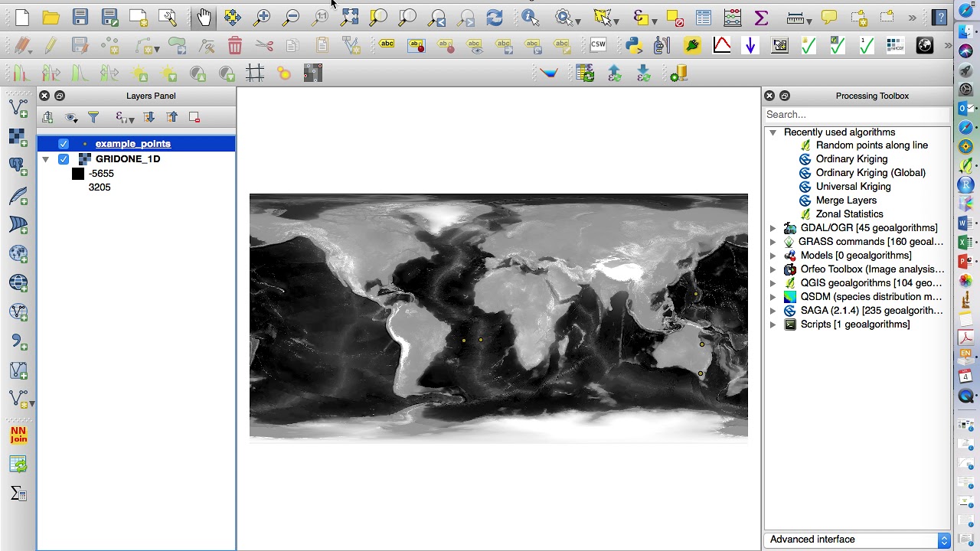Open the attribute table
The width and height of the screenshot is (980, 551).
(703, 17)
